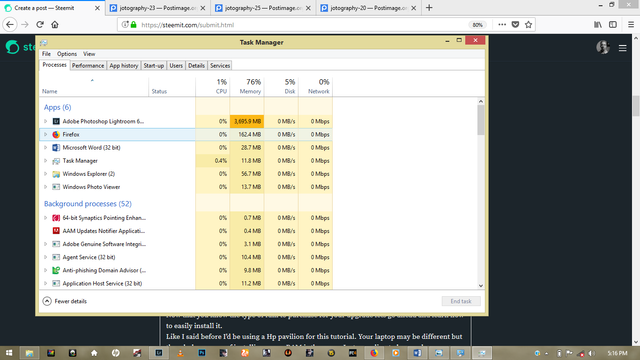This screenshot has height=360, width=640.
Task: Sort processes by CPU column header
Action: (x=213, y=86)
